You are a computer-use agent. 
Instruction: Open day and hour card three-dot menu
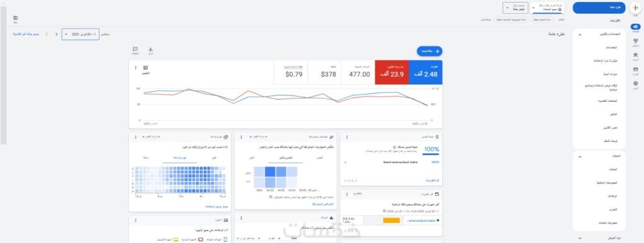click(135, 138)
